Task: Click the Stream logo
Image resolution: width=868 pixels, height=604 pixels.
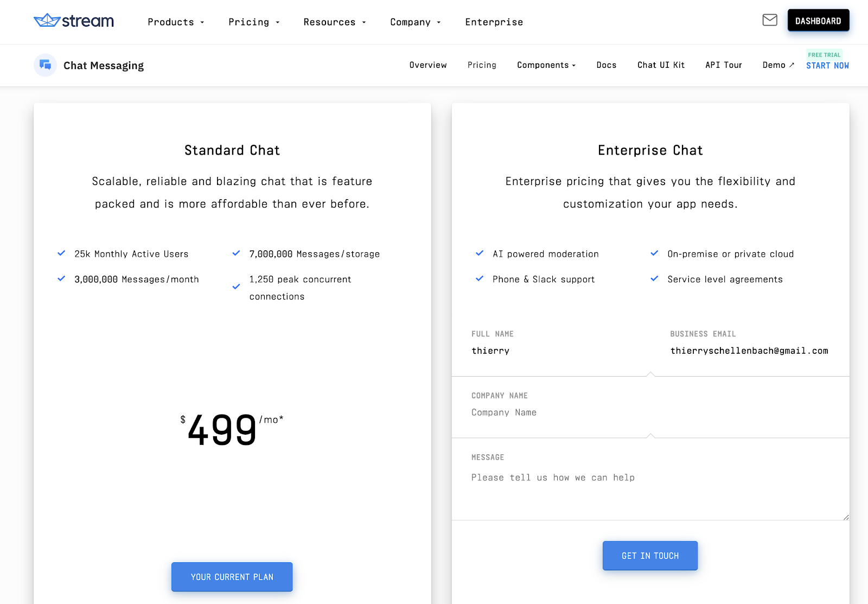Action: click(x=73, y=20)
